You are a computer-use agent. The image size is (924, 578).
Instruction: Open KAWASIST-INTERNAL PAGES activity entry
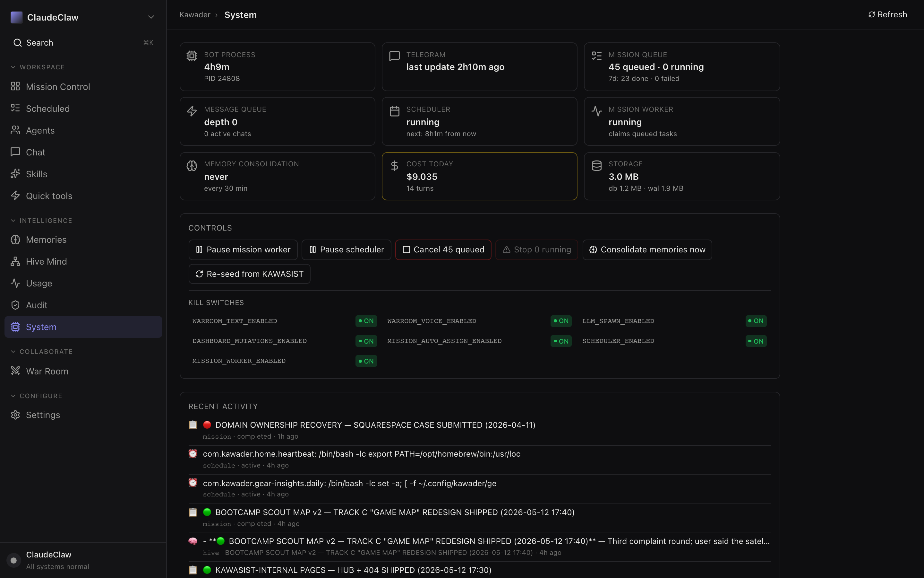click(x=480, y=570)
